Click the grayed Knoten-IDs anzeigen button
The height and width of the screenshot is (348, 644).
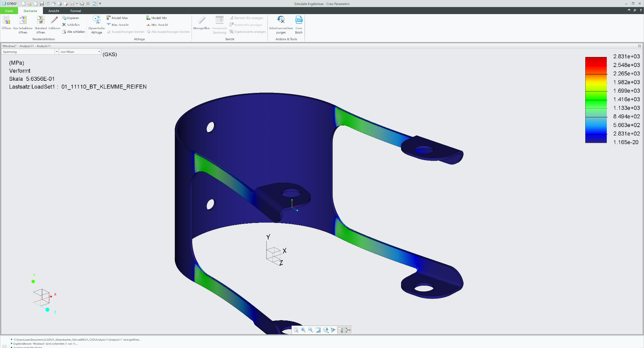(x=246, y=25)
